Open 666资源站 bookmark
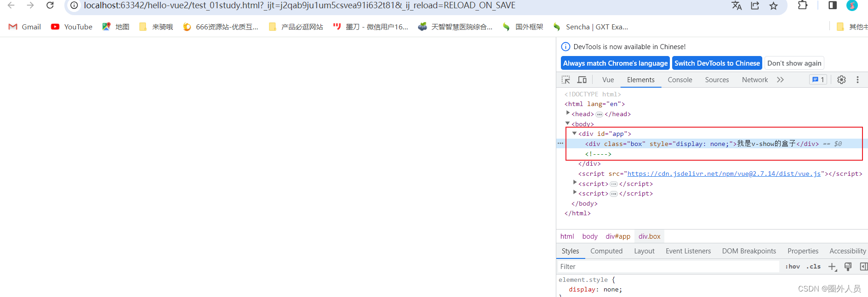Image resolution: width=868 pixels, height=297 pixels. pyautogui.click(x=221, y=27)
